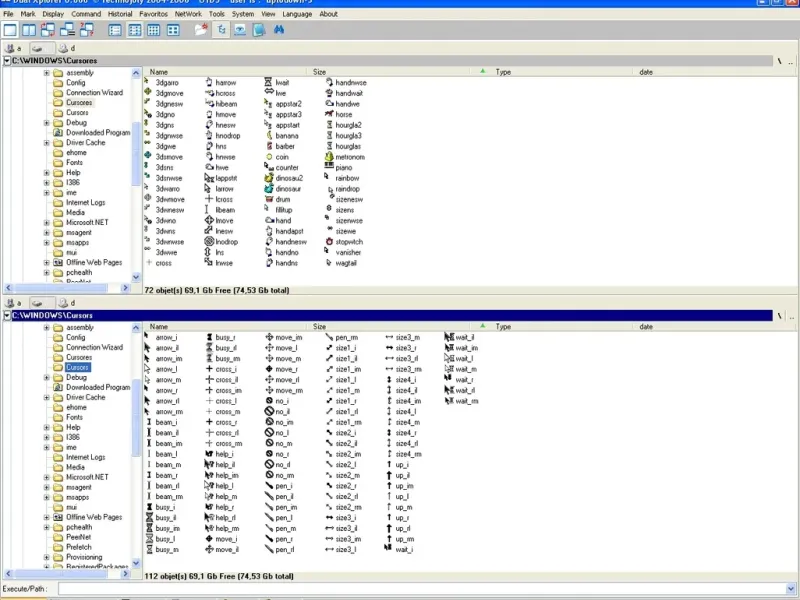Select the dinosaur cursor file icon

(269, 189)
